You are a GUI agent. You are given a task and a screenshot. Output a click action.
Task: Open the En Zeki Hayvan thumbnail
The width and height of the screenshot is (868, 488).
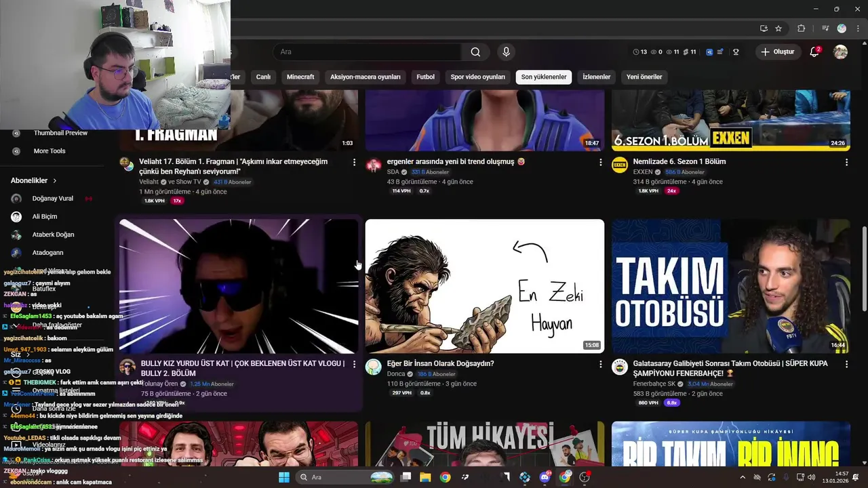pos(485,286)
